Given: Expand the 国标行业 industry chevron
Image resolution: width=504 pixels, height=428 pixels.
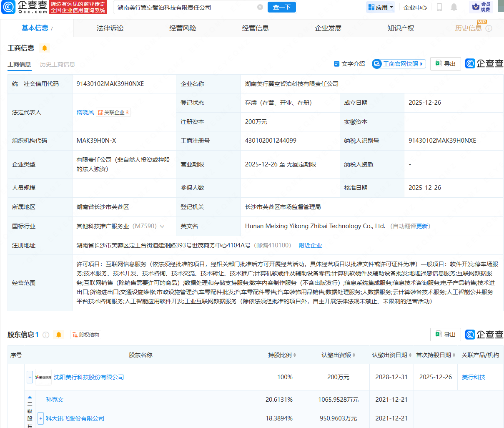Looking at the screenshot, I should pyautogui.click(x=162, y=226).
